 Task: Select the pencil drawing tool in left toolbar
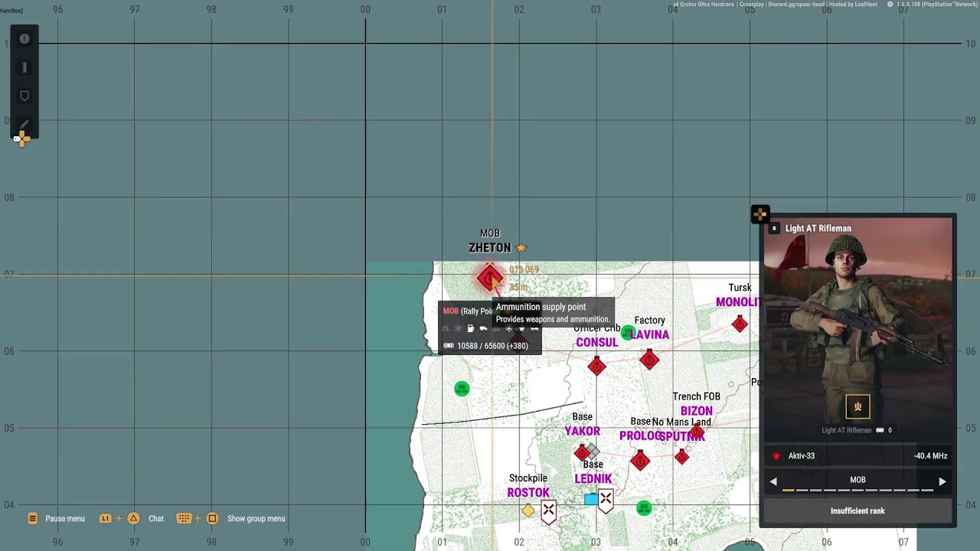point(24,123)
